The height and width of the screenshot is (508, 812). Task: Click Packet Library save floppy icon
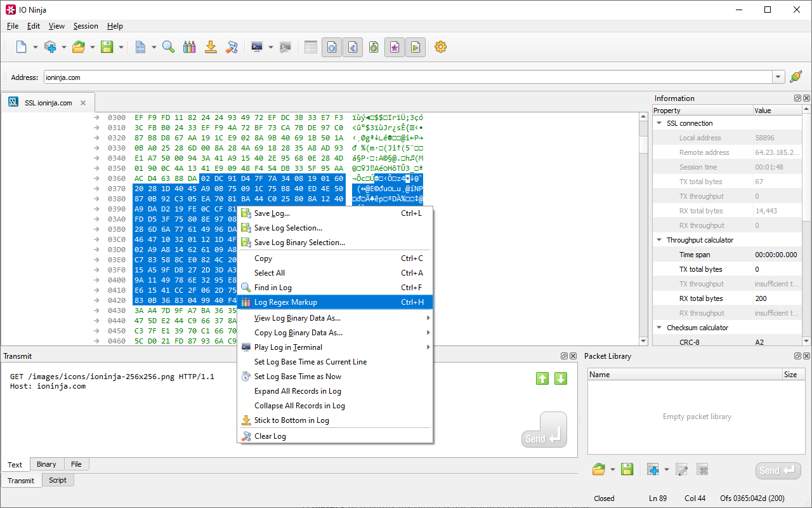click(x=627, y=470)
